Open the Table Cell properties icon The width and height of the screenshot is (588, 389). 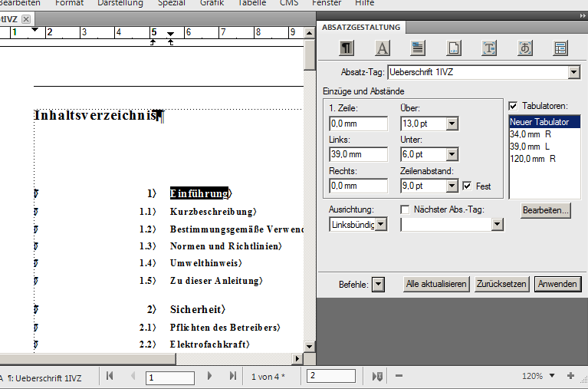pos(560,48)
